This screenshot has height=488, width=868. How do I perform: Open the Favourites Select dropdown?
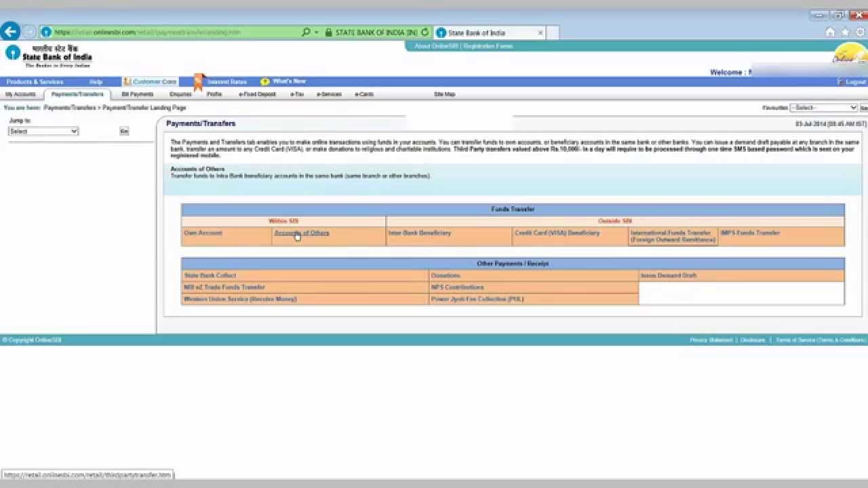click(824, 108)
